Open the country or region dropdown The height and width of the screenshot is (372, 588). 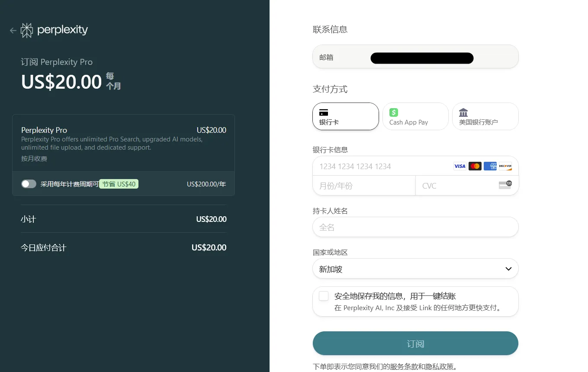(415, 269)
